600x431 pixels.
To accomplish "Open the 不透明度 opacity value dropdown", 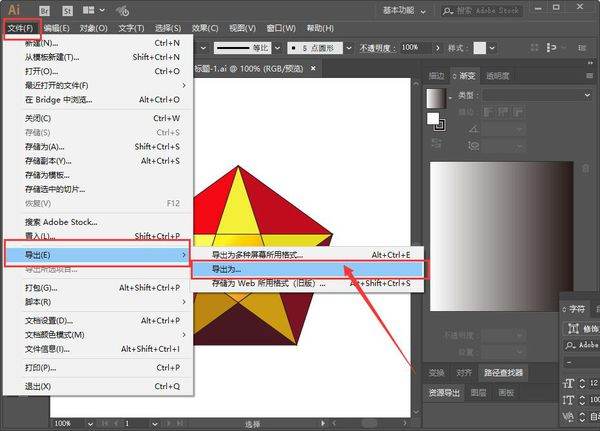I will click(x=427, y=47).
